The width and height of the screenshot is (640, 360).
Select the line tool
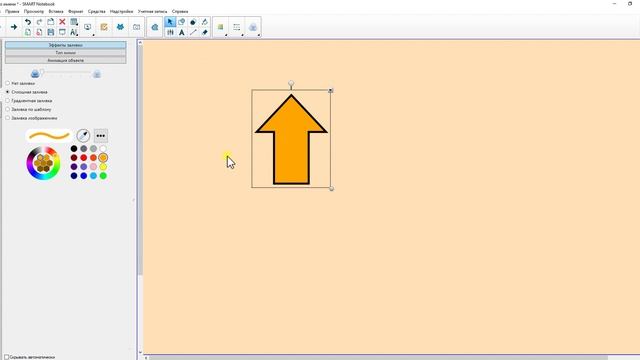coord(193,32)
